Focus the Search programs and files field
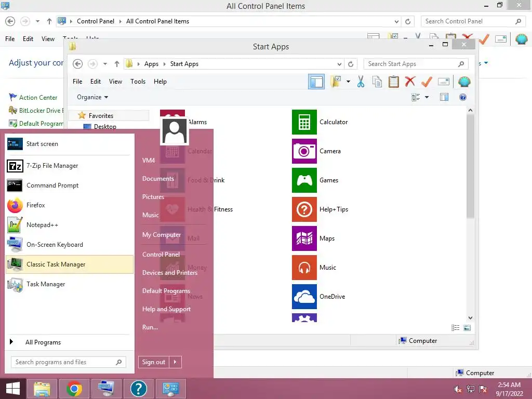Viewport: 532px width, 399px height. pos(69,362)
